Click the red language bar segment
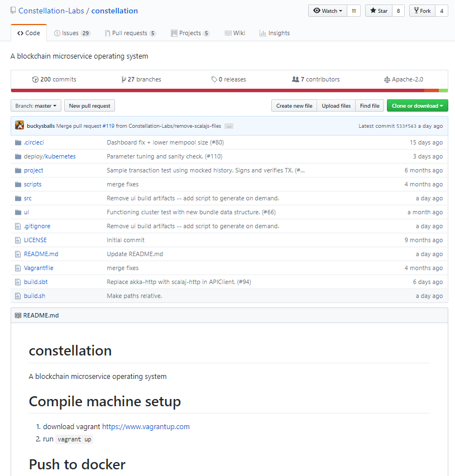 218,90
